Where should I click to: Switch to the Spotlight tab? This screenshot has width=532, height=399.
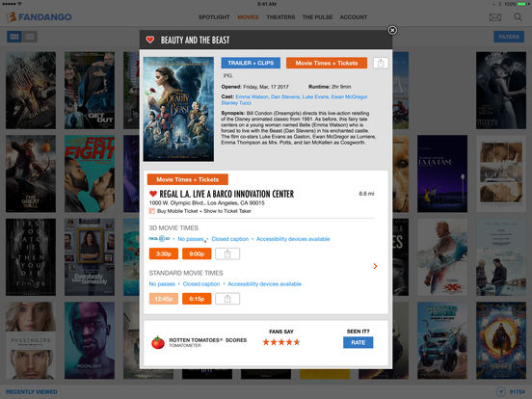click(x=214, y=17)
